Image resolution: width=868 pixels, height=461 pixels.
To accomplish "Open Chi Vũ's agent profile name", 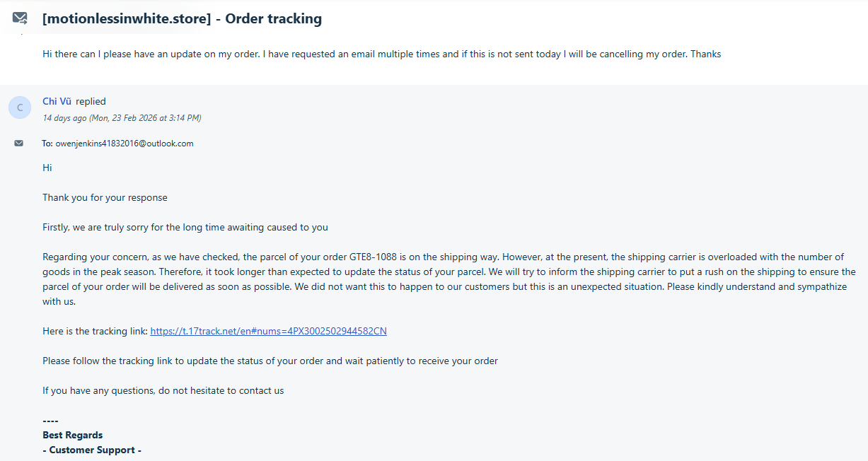I will (57, 101).
